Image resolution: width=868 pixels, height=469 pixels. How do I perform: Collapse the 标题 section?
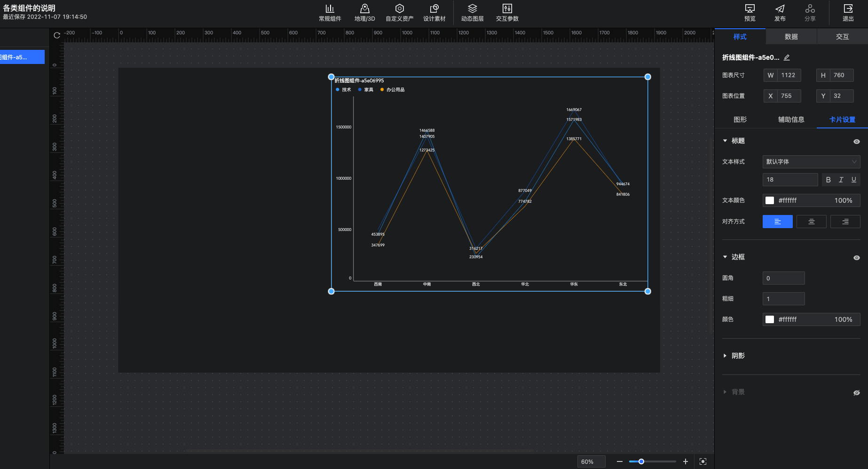tap(725, 141)
